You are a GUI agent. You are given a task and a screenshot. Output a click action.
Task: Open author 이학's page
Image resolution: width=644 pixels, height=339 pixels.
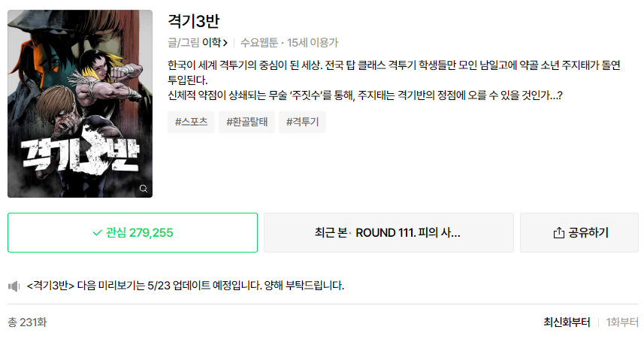pos(211,43)
